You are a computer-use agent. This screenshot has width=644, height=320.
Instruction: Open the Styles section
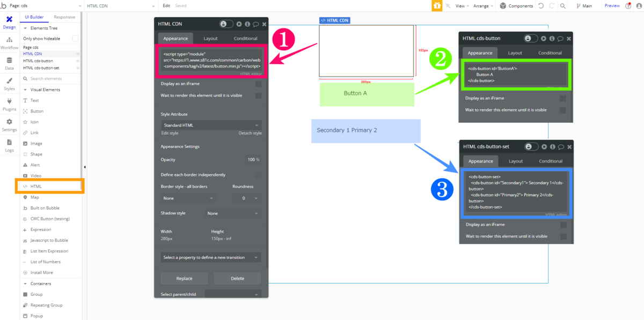10,84
